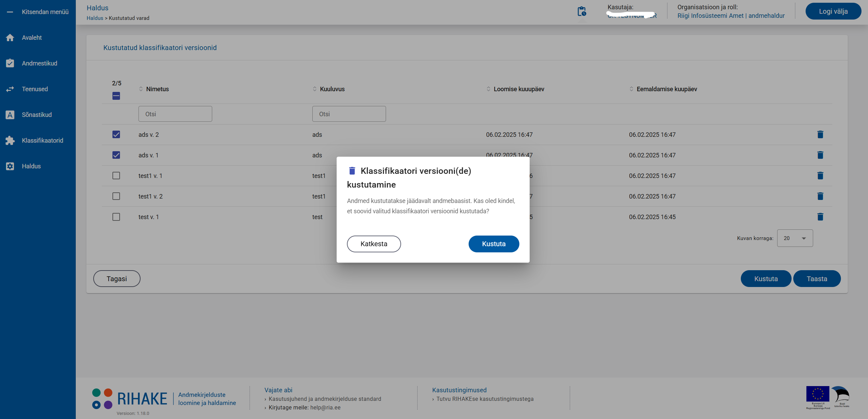Viewport: 868px width, 419px height.
Task: Open clipboard history icon in header
Action: (x=582, y=12)
